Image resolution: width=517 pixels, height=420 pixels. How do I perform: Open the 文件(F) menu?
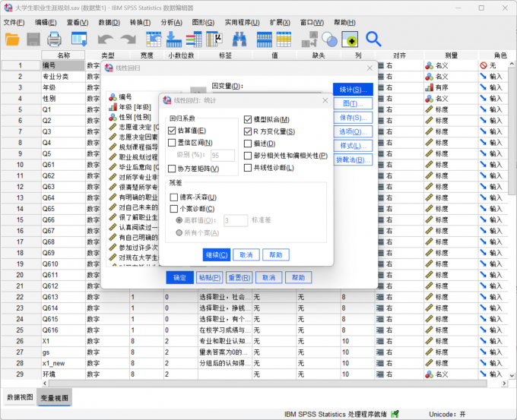click(x=14, y=22)
